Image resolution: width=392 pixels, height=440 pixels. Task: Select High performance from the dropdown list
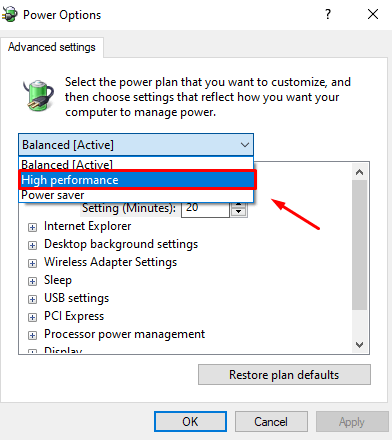coord(137,180)
